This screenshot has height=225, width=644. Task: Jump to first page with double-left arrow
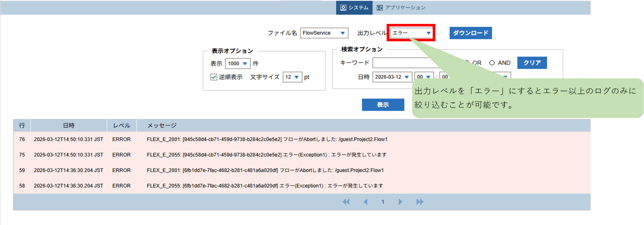(x=346, y=202)
